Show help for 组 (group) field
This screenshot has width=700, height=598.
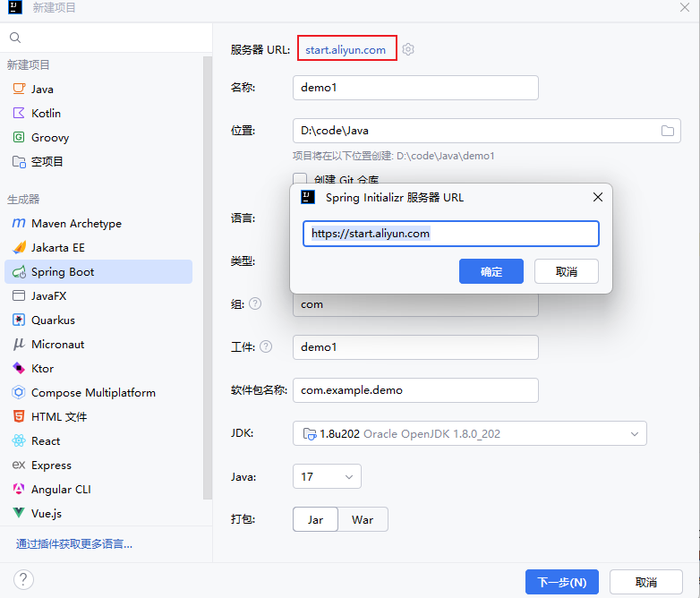(255, 303)
